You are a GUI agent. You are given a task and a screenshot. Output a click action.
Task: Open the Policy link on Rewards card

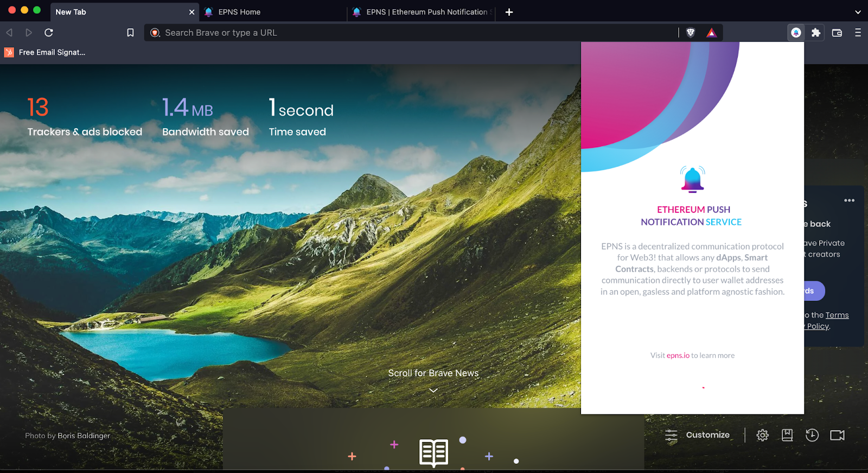click(818, 326)
